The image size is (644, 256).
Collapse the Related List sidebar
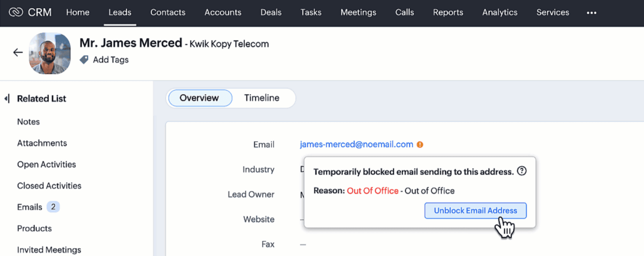click(x=7, y=99)
